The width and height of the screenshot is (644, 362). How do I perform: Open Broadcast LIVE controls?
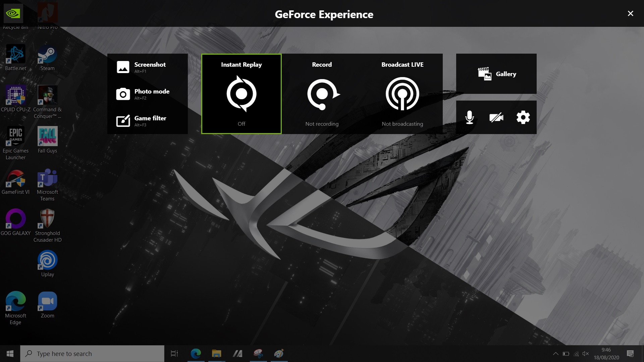point(402,94)
